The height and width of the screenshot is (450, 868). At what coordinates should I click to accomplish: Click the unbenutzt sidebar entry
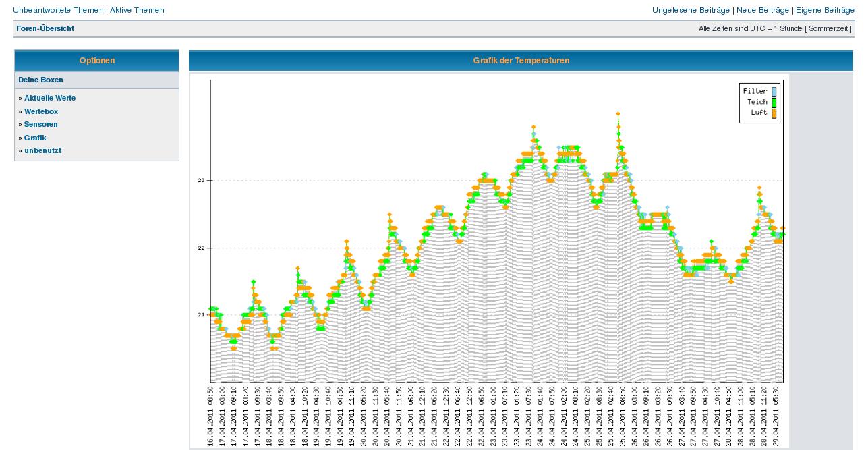click(42, 150)
